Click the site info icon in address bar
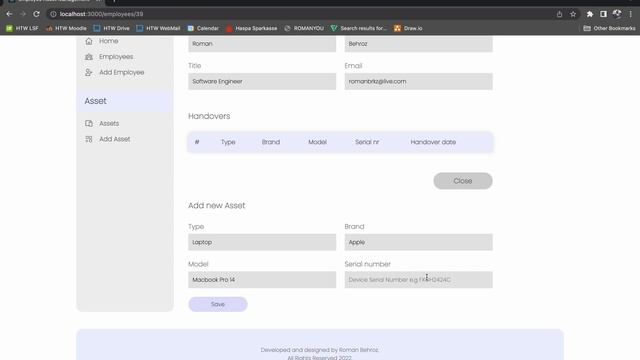Viewport: 640px width, 360px height. click(x=53, y=14)
